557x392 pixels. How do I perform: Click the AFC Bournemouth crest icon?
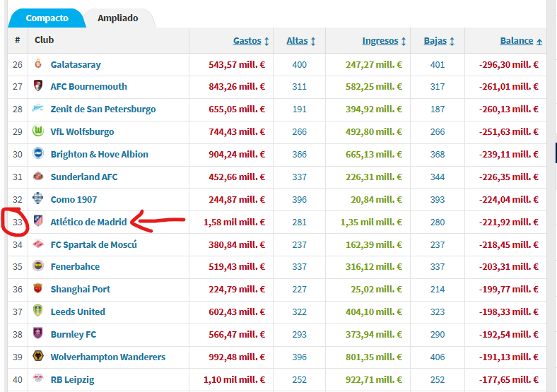point(38,86)
